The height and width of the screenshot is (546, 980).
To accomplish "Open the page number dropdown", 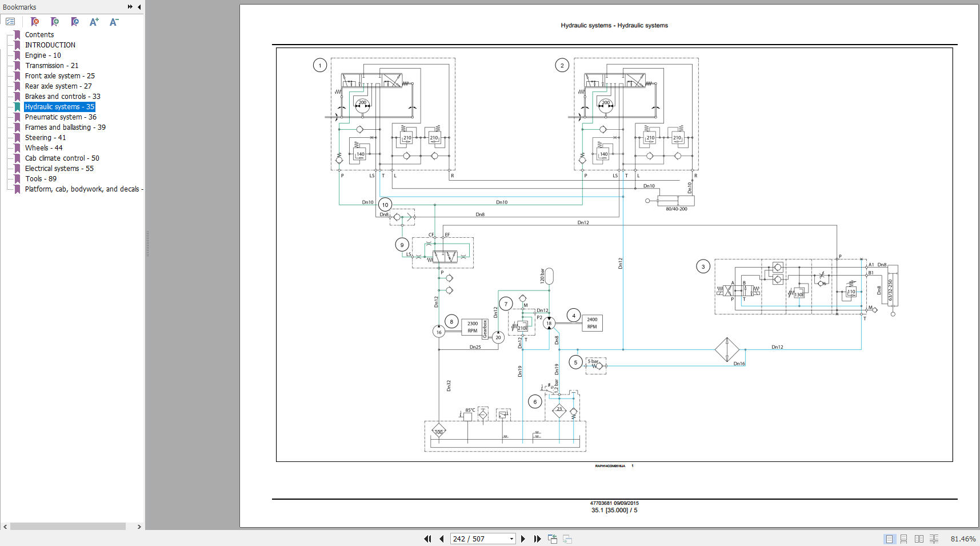I will [511, 539].
